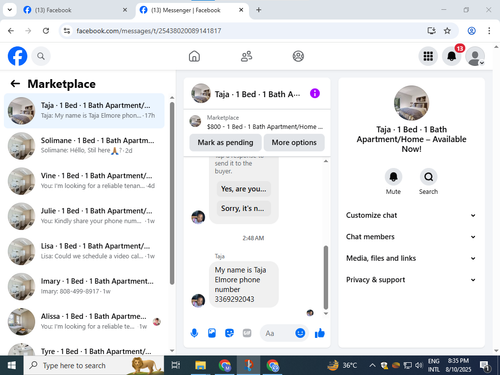500x375 pixels.
Task: Click the Windows taskbar search box
Action: (x=94, y=366)
